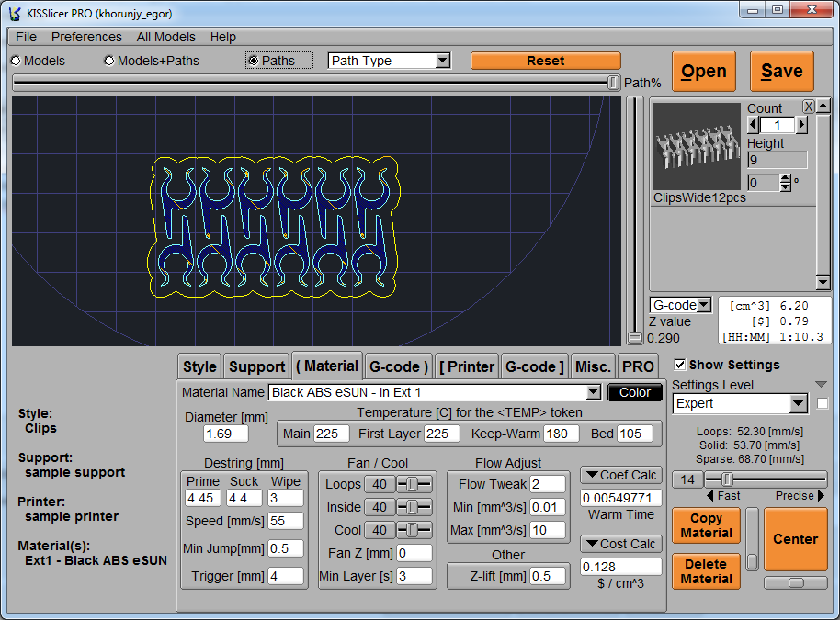Expand the Settings Level Expert dropdown
This screenshot has width=840, height=620.
797,404
